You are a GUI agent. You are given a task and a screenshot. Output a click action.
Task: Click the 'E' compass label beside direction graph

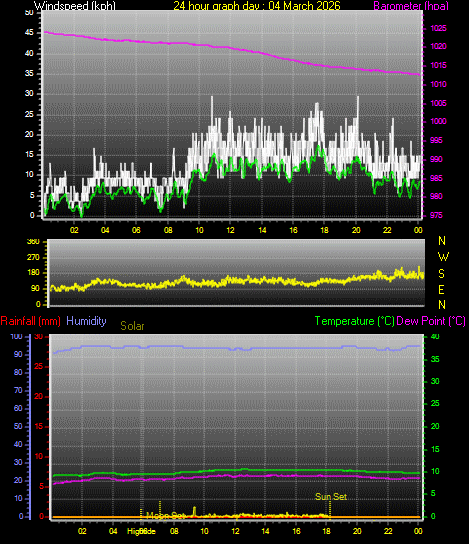point(441,289)
